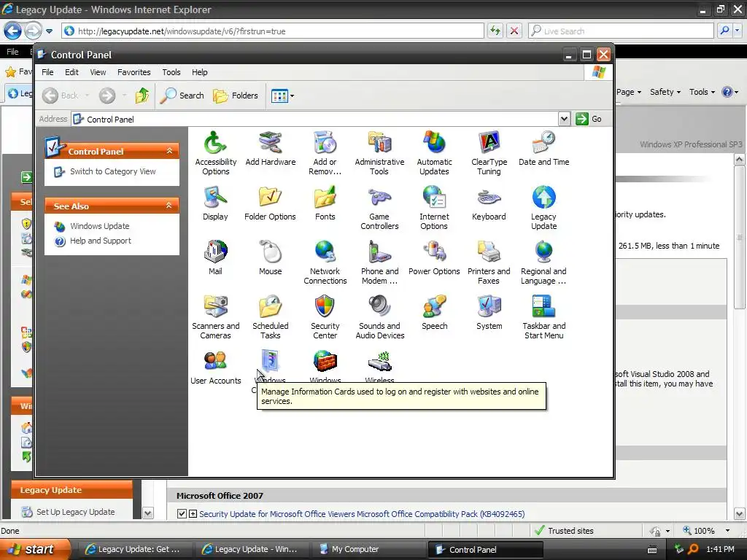Open the IE Page menu dropdown
This screenshot has width=747, height=560.
629,92
